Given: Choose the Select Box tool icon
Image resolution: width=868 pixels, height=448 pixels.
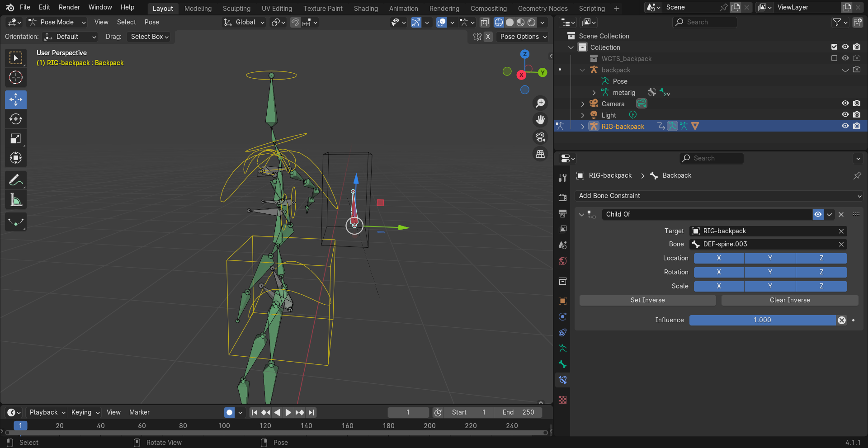Looking at the screenshot, I should click(x=16, y=58).
